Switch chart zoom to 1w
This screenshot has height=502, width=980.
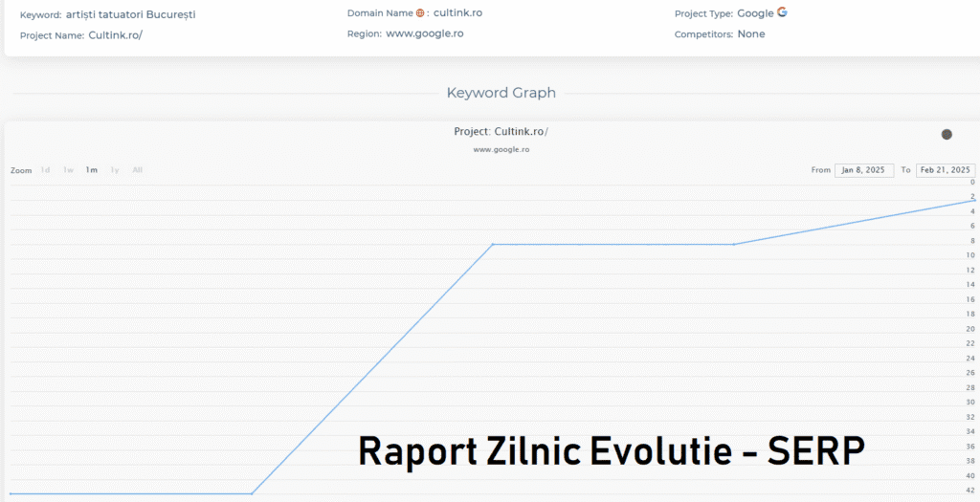click(x=68, y=170)
